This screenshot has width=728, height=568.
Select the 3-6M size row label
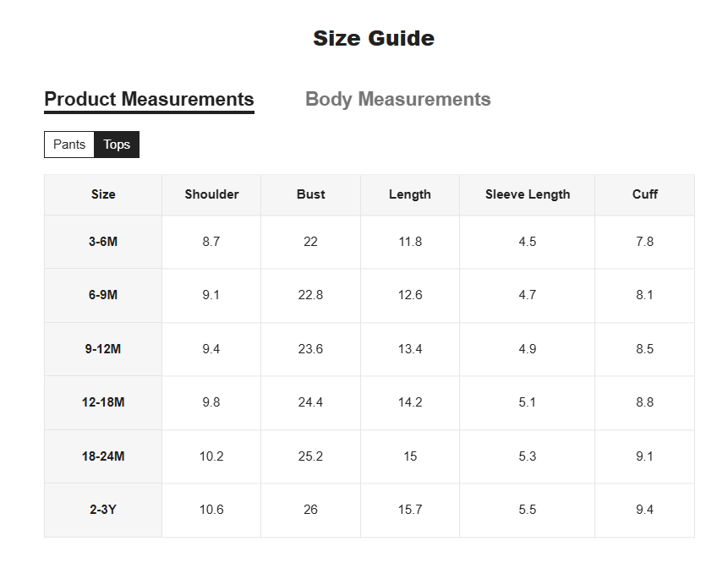[x=103, y=242]
